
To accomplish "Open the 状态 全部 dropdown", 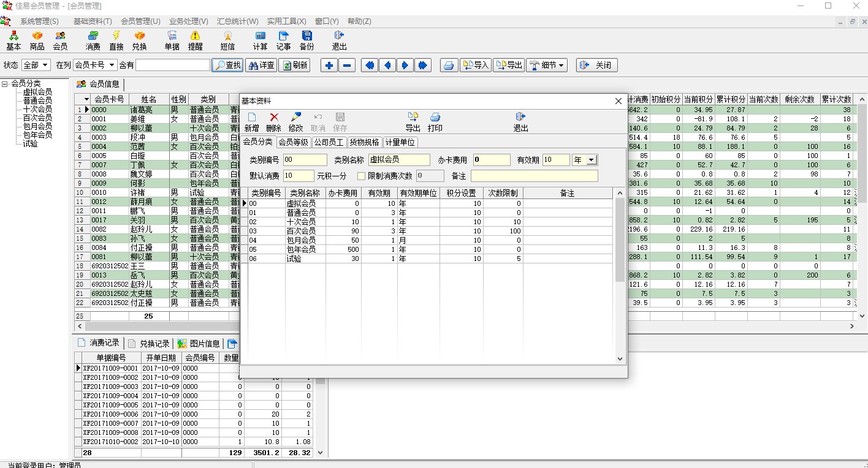I will (45, 65).
